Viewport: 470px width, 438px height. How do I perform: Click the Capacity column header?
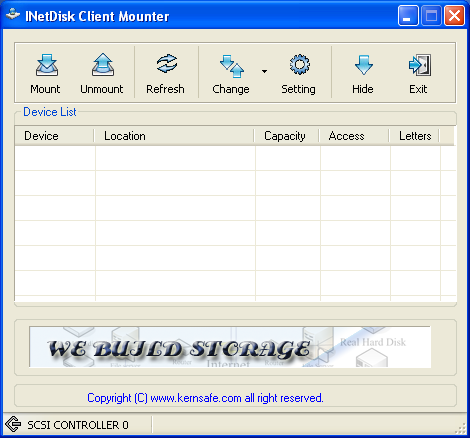(x=287, y=136)
